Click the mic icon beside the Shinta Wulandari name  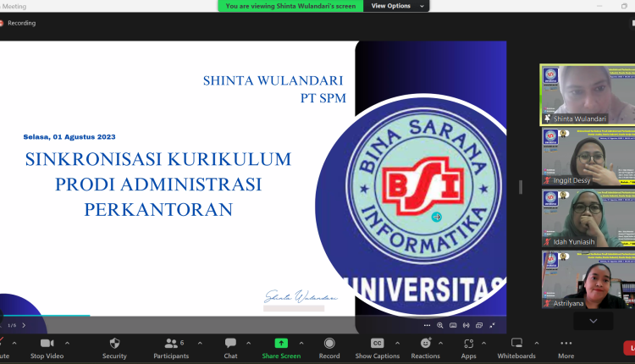click(x=548, y=119)
